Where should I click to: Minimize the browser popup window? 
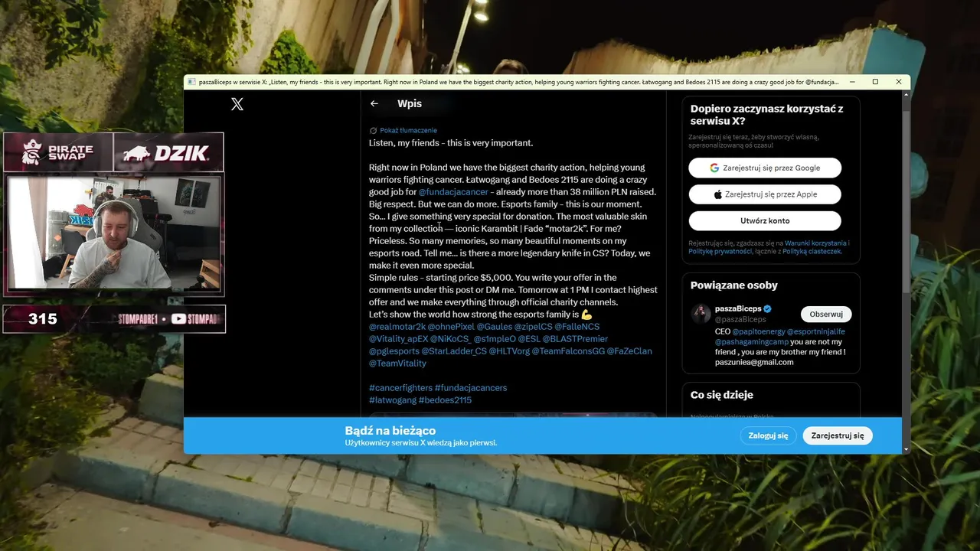point(851,82)
